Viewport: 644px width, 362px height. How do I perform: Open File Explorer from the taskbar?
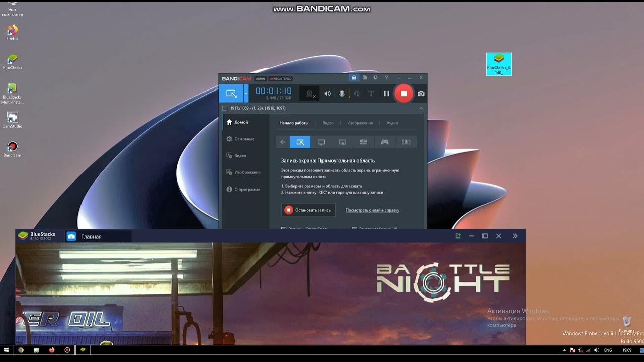tap(36, 350)
